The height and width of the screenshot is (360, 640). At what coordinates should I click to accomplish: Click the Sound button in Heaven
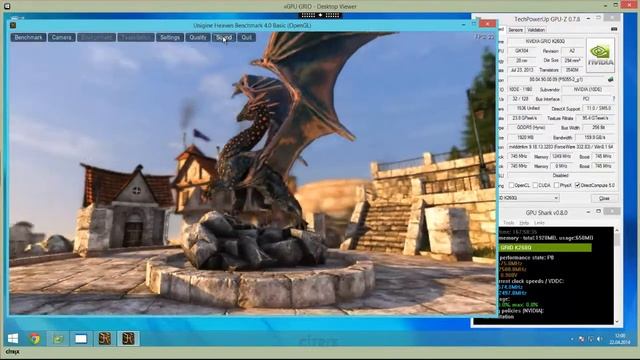224,38
